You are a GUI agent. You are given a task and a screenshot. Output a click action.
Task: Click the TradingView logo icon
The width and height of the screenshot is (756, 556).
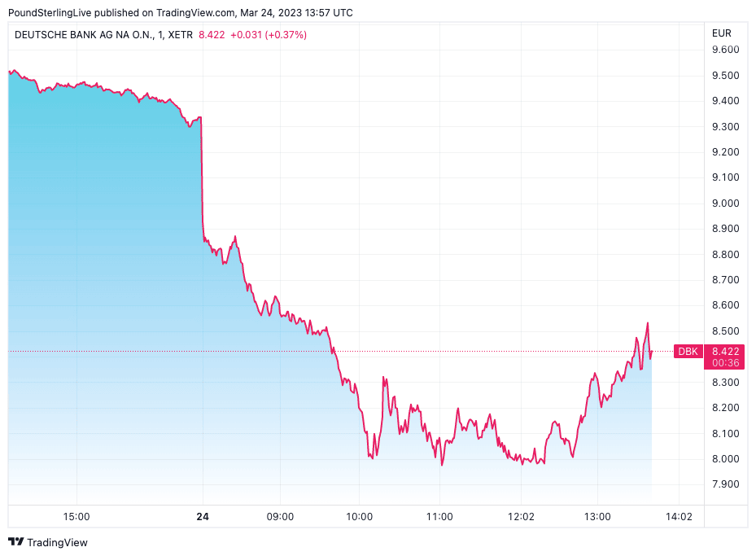tap(16, 542)
